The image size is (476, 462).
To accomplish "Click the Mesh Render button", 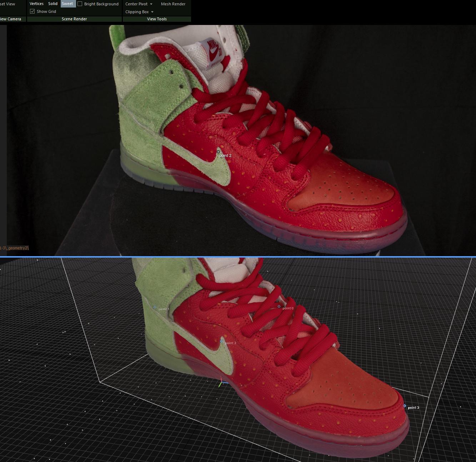I will pyautogui.click(x=173, y=4).
